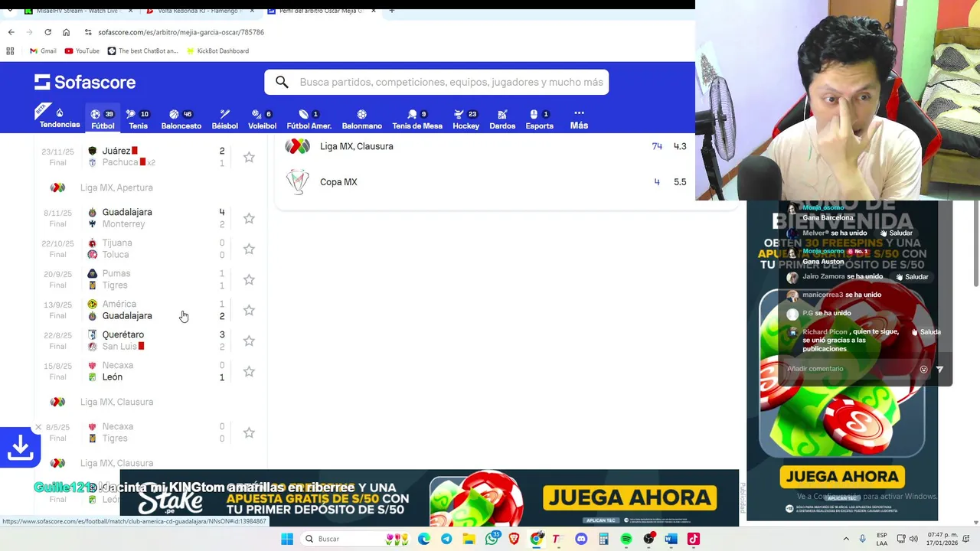The height and width of the screenshot is (551, 980).
Task: Open the Balonmano section
Action: click(361, 119)
